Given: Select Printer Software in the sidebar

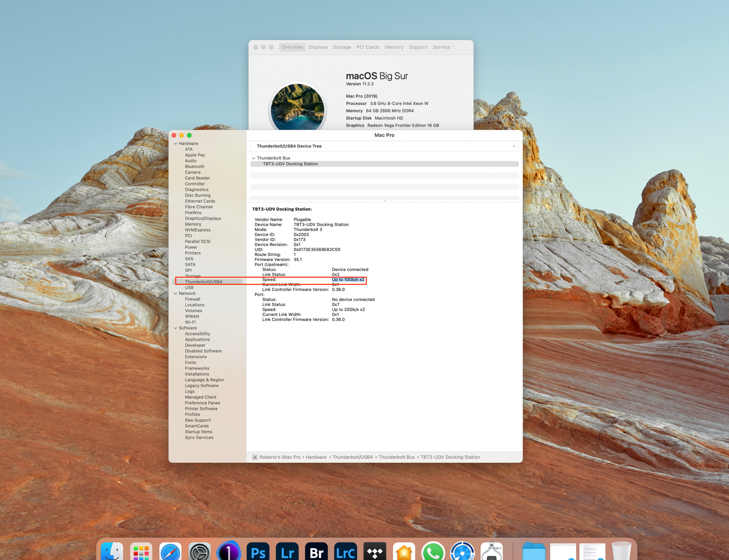Looking at the screenshot, I should pos(201,409).
